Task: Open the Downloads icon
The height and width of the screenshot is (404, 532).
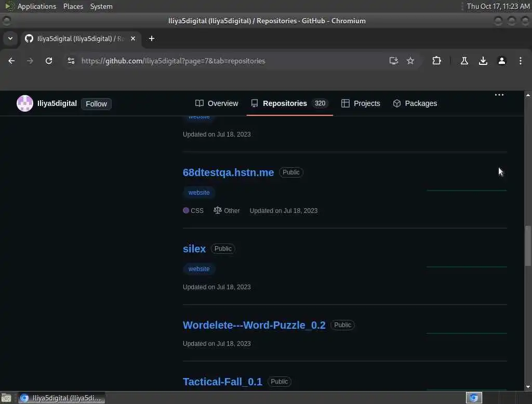Action: coord(483,61)
